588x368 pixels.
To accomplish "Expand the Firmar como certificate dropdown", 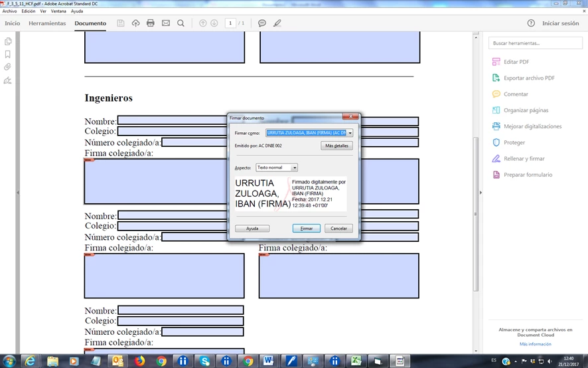I will click(350, 133).
